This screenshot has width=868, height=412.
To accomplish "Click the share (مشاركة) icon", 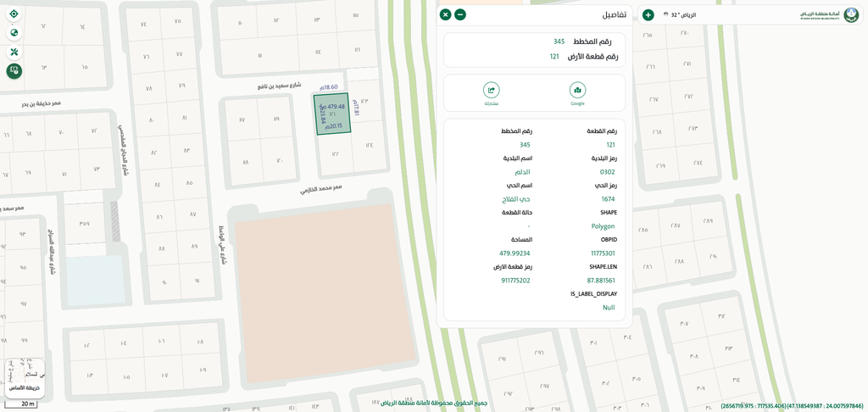I will tap(492, 91).
